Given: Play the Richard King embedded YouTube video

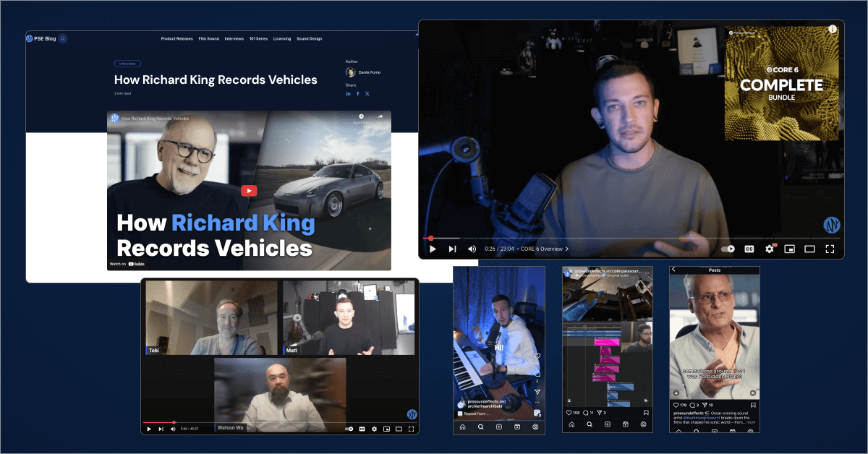Looking at the screenshot, I should point(249,191).
